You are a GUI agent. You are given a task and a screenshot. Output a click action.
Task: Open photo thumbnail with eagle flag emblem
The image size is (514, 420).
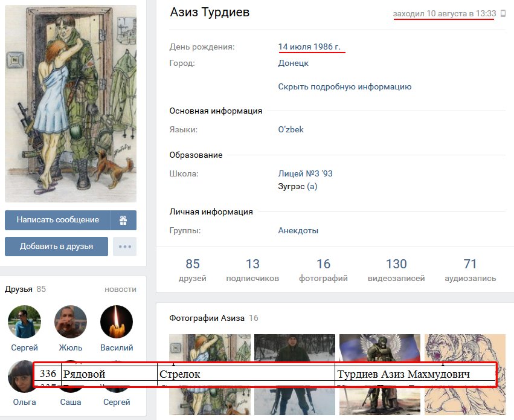point(379,375)
